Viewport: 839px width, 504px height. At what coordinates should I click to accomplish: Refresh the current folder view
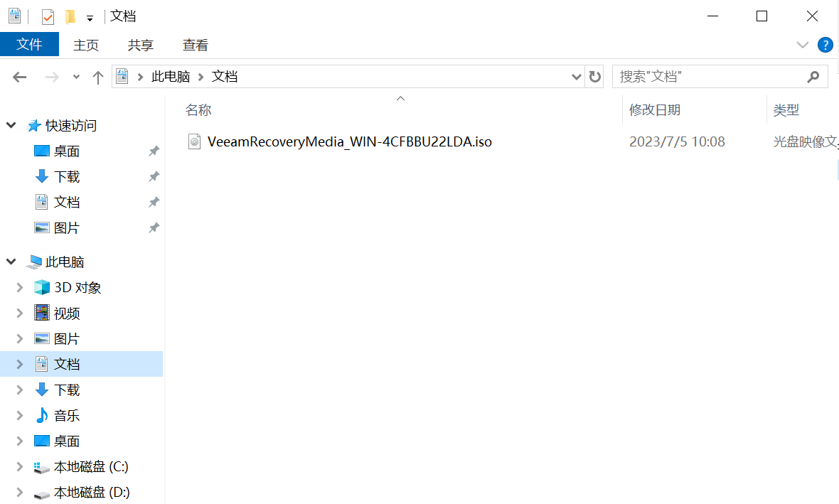(x=594, y=77)
